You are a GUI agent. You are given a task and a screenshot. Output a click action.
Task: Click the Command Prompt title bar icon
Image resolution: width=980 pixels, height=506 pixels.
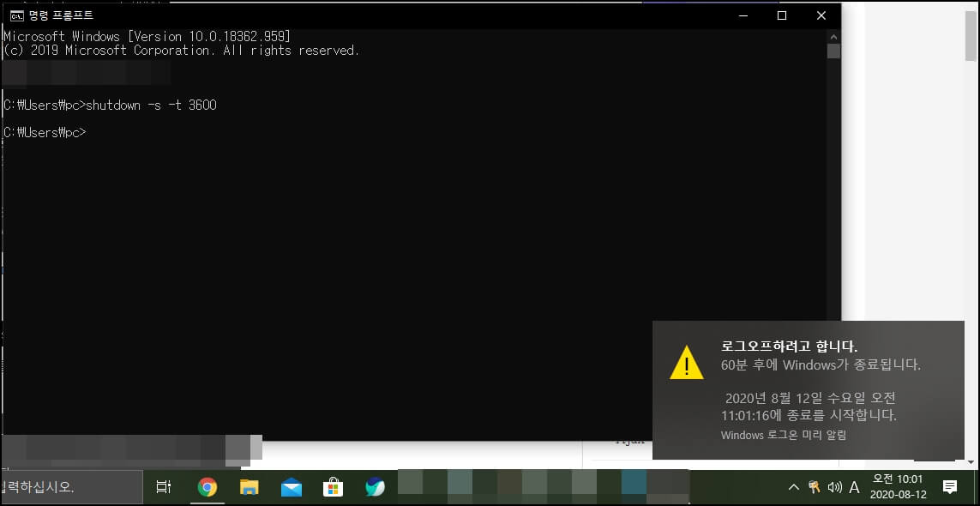click(x=17, y=15)
